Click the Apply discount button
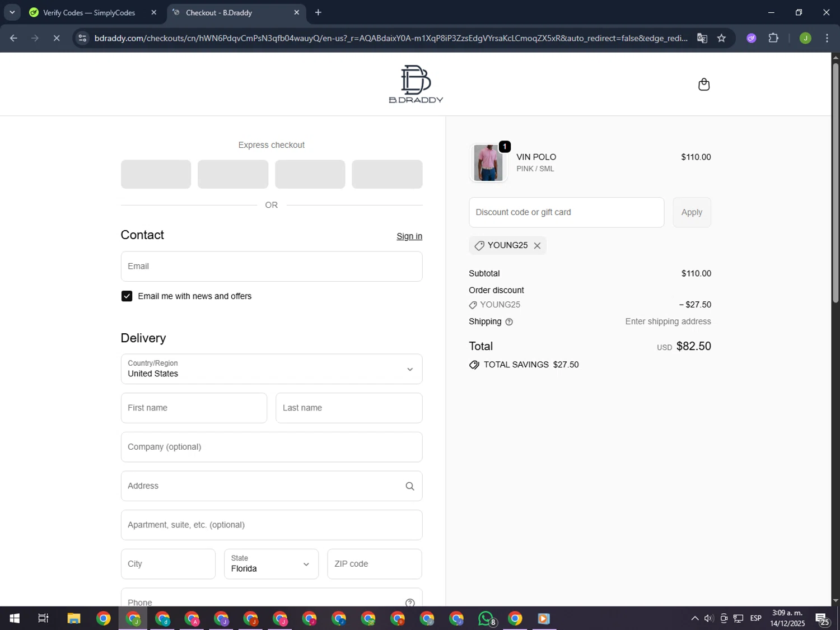The image size is (840, 630). pyautogui.click(x=692, y=212)
